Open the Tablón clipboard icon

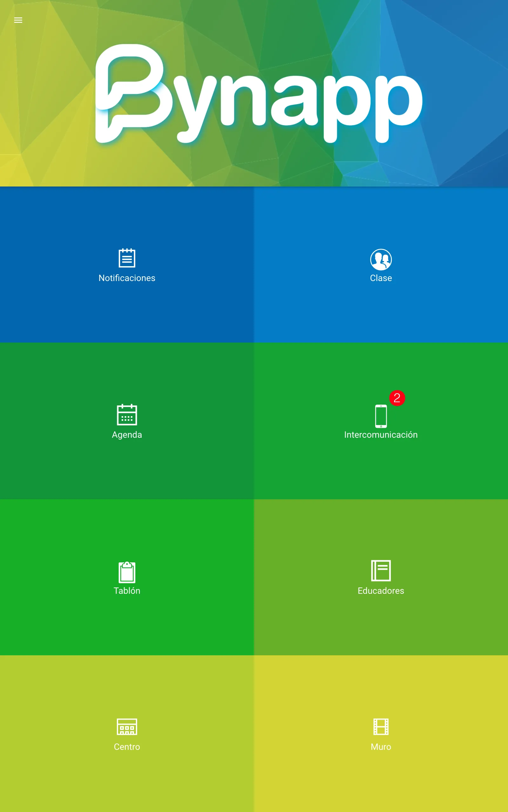pyautogui.click(x=127, y=572)
